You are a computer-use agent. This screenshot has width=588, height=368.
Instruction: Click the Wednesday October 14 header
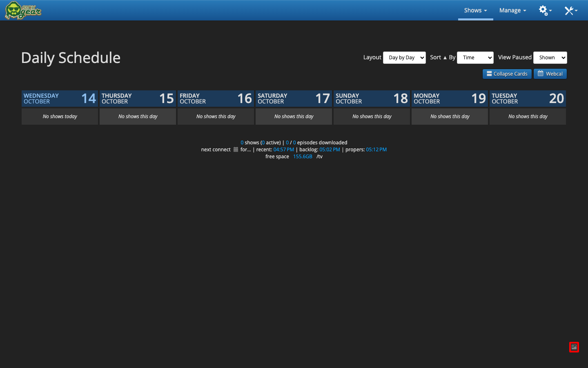[60, 99]
